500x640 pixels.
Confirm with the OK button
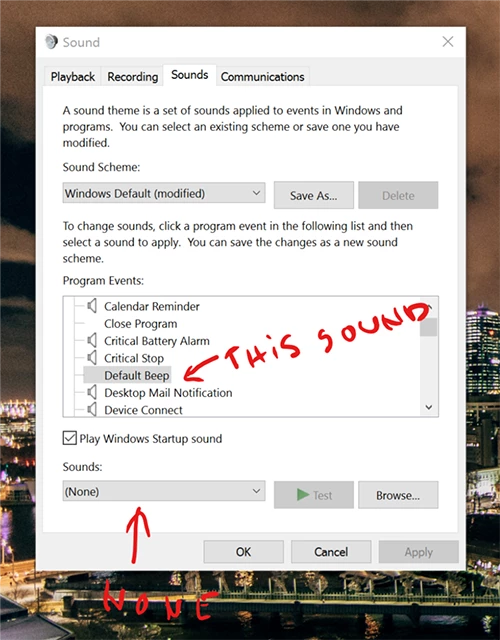click(243, 552)
